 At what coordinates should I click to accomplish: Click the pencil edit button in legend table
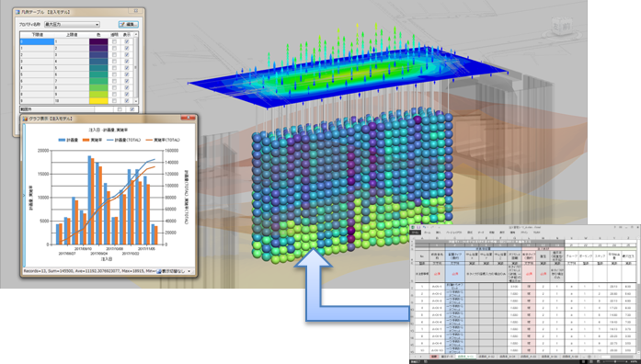[x=129, y=25]
